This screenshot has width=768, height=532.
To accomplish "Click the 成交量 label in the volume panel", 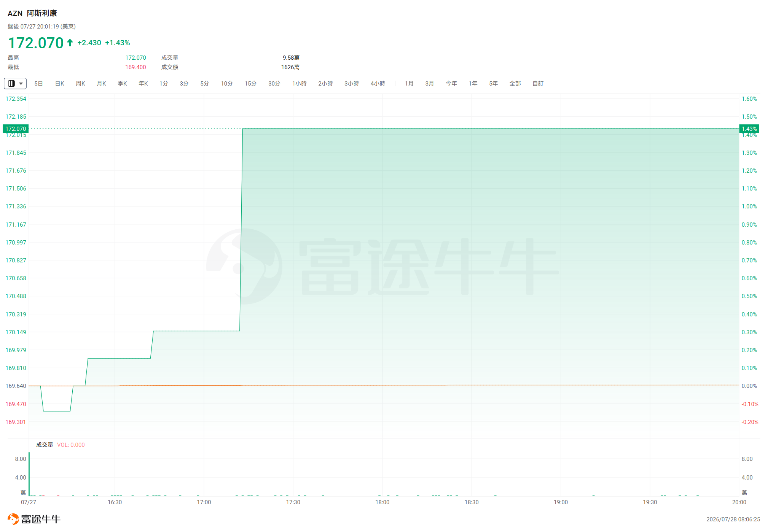I will pos(45,445).
